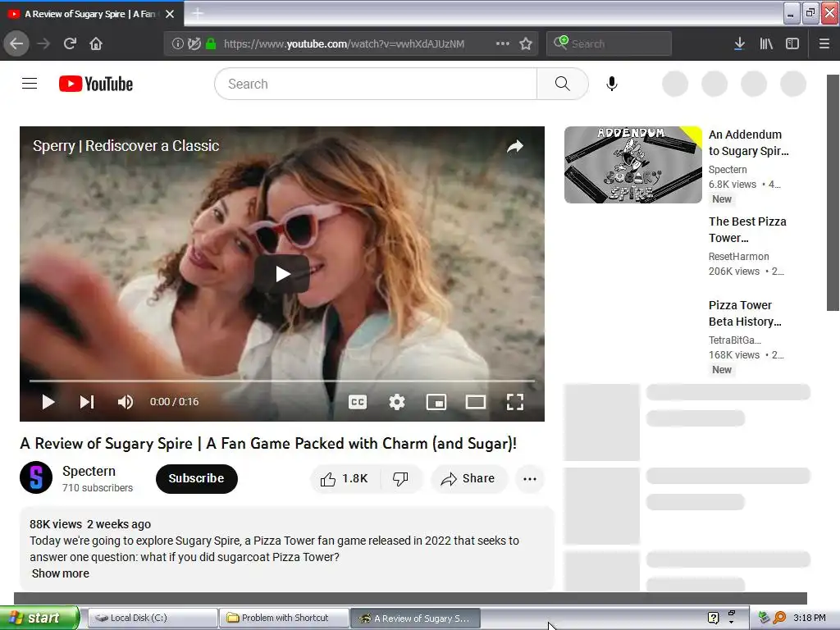
Task: Enable miniplayer mode
Action: point(436,402)
